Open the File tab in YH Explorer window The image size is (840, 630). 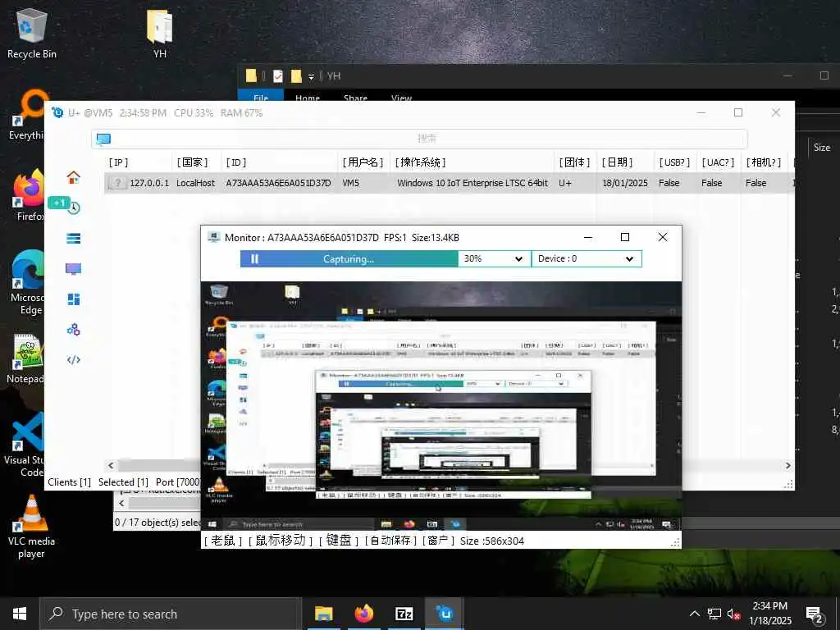click(261, 97)
